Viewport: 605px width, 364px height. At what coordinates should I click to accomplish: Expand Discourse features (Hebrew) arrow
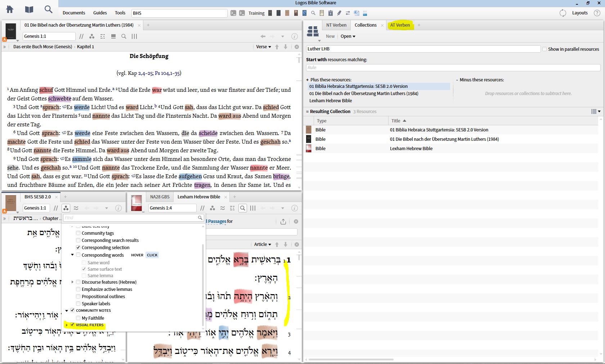click(x=72, y=282)
